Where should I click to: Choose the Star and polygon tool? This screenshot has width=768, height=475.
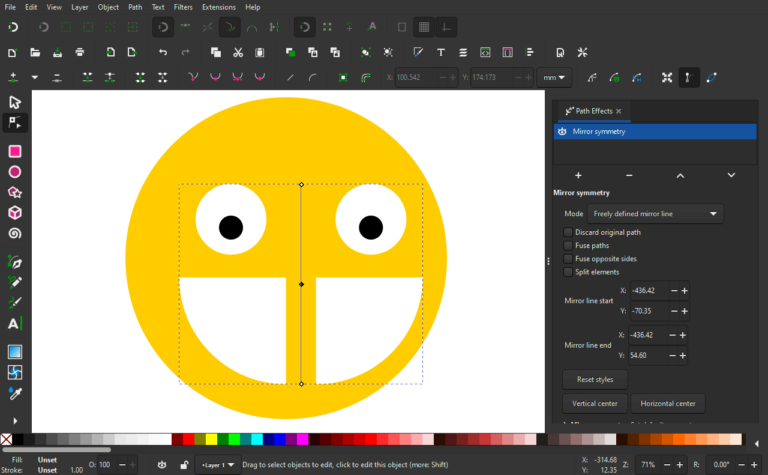[x=15, y=192]
